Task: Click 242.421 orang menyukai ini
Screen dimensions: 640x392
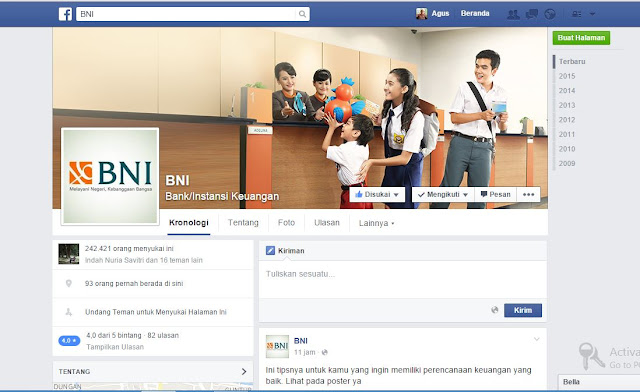Action: coord(129,249)
